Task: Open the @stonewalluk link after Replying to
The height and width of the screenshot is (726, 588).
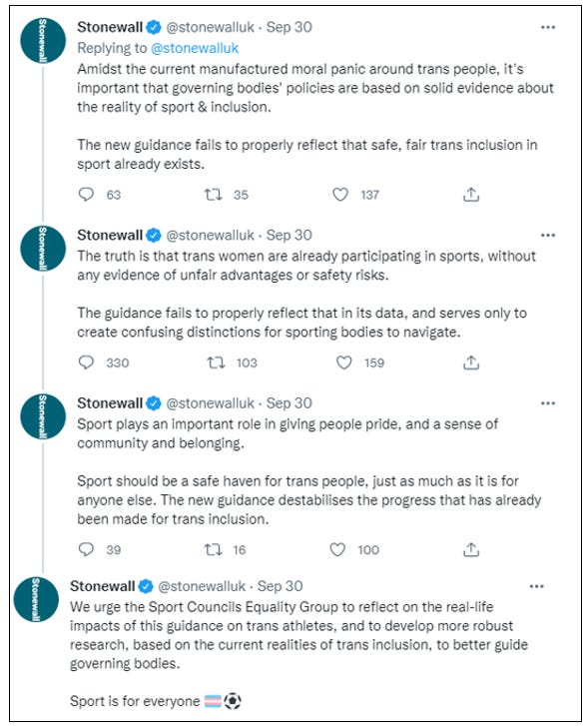Action: pyautogui.click(x=195, y=48)
